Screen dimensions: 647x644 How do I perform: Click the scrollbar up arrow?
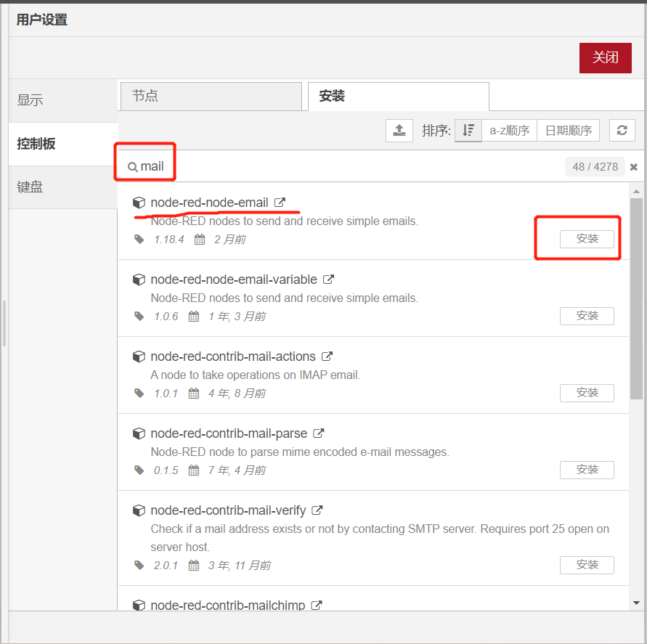point(636,191)
